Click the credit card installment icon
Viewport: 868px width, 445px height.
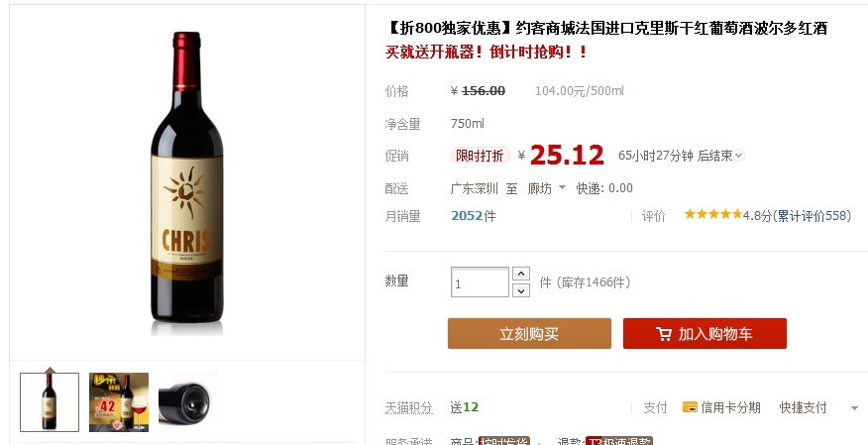690,407
